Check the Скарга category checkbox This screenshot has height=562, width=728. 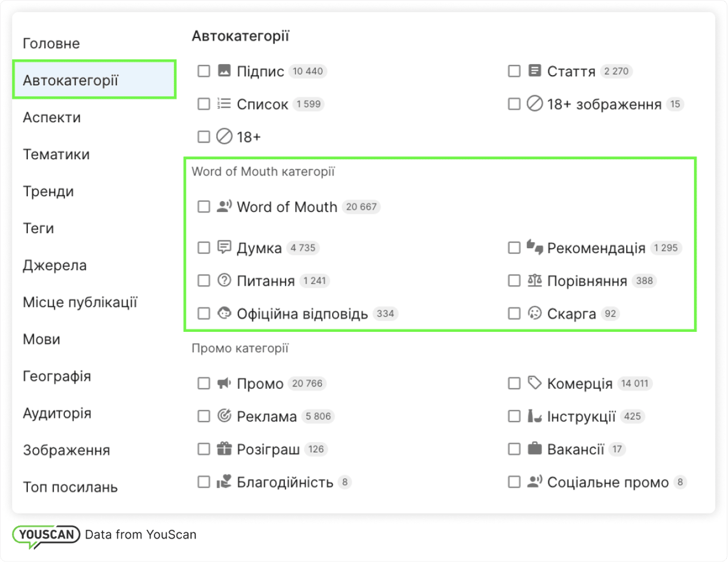click(514, 313)
